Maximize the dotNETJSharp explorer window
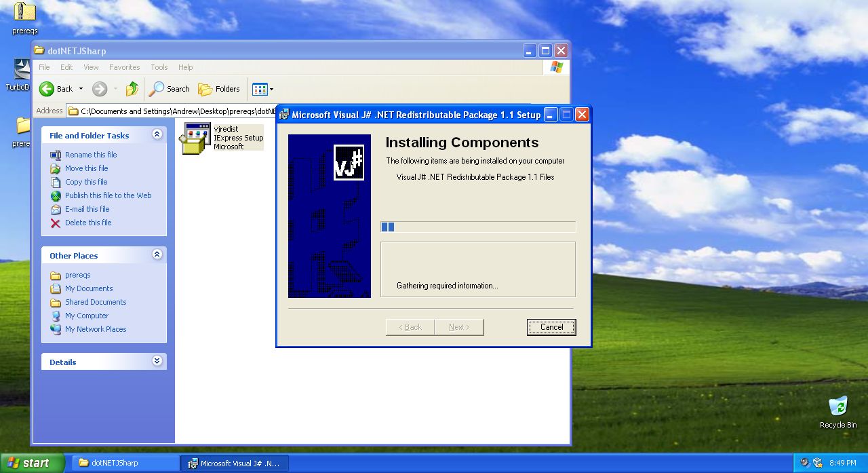The image size is (868, 473). [546, 51]
